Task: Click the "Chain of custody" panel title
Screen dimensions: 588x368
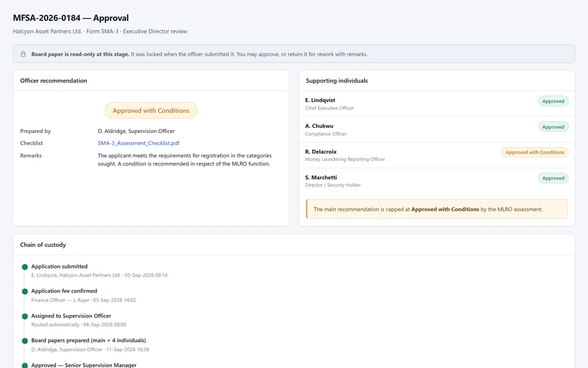Action: [x=43, y=245]
